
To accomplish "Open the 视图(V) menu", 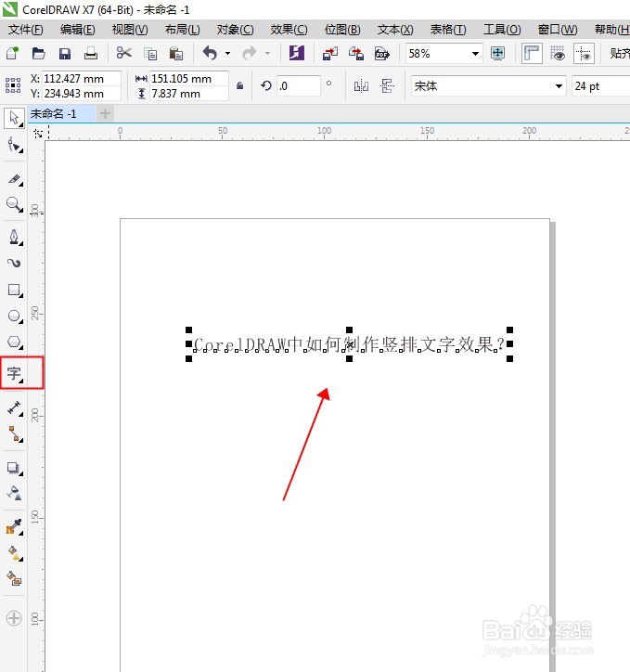I will pyautogui.click(x=130, y=30).
